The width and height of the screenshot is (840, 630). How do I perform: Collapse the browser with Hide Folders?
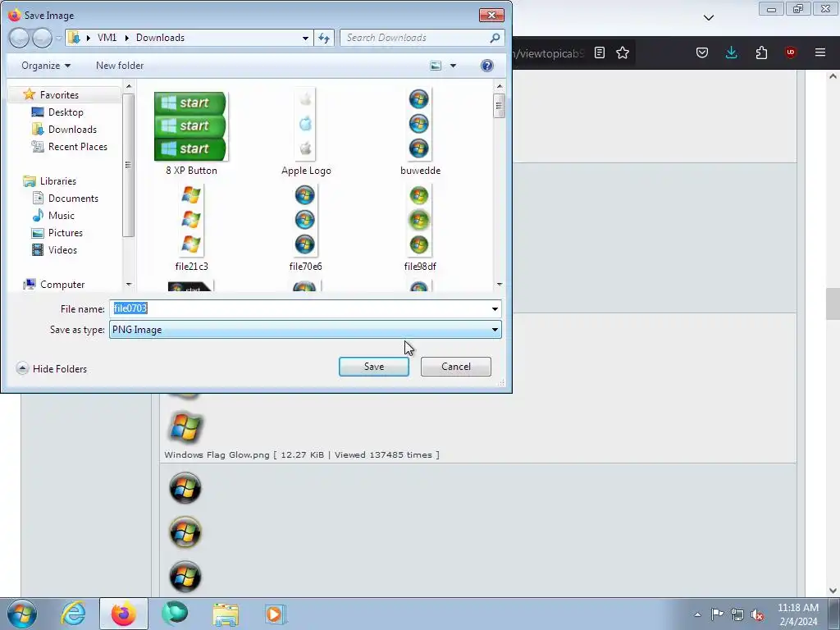[x=52, y=368]
